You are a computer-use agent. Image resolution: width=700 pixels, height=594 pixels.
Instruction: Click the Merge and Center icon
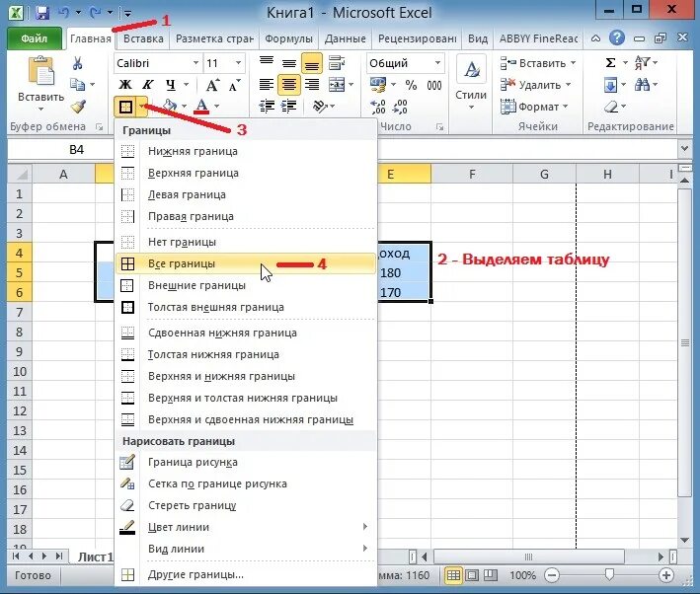click(x=337, y=84)
